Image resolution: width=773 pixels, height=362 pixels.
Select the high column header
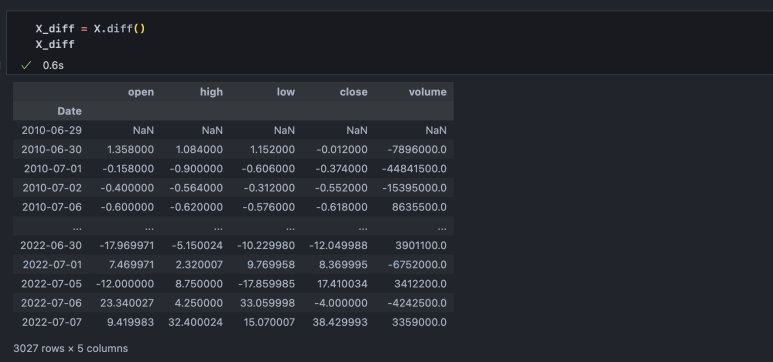pos(211,92)
